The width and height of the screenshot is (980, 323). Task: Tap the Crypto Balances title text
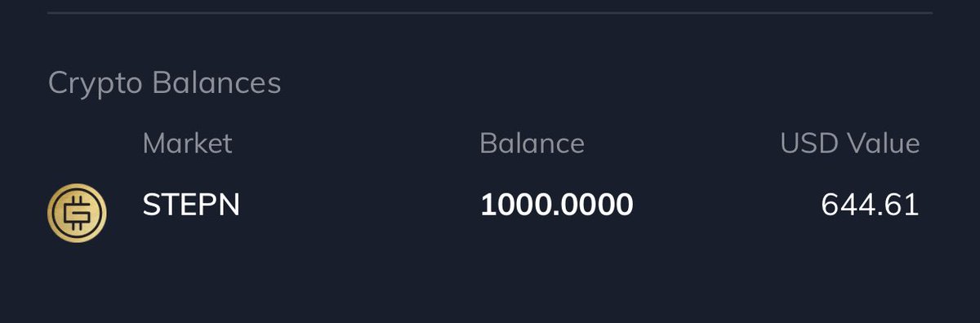coord(164,83)
